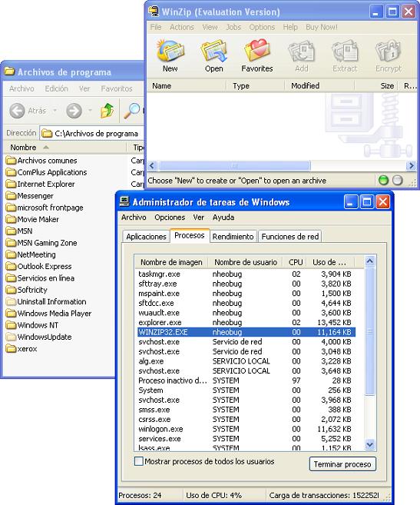Sort processes by CPU column
The height and width of the screenshot is (505, 420).
pos(295,262)
